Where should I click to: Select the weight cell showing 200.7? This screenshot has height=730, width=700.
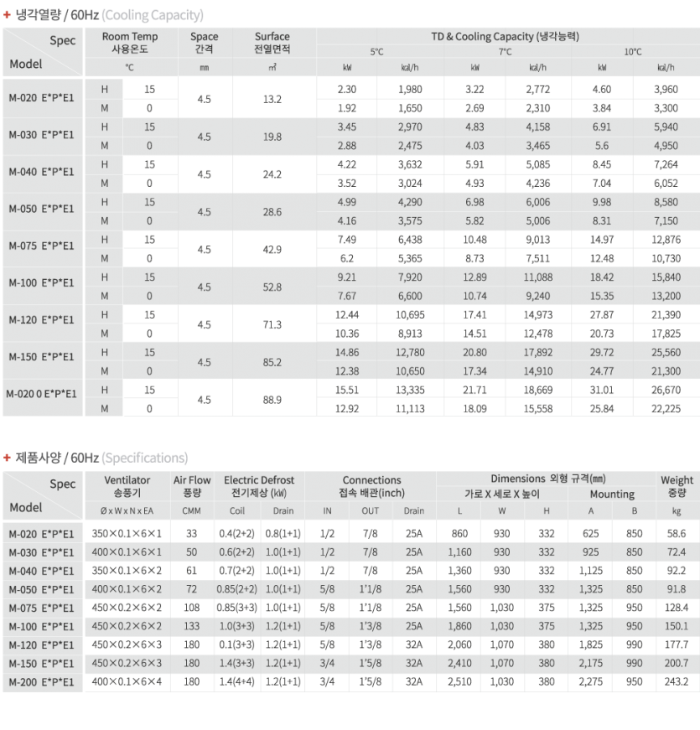677,663
